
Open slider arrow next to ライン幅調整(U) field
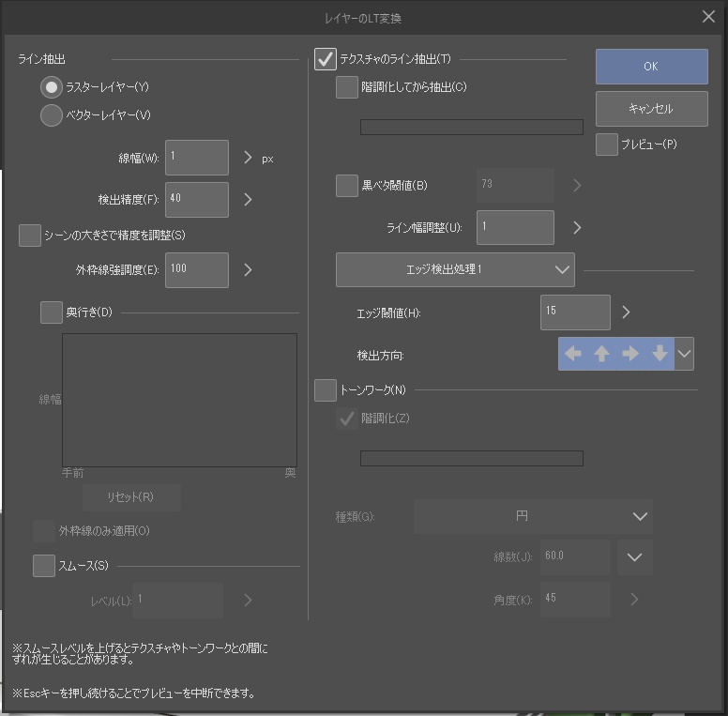tap(577, 227)
